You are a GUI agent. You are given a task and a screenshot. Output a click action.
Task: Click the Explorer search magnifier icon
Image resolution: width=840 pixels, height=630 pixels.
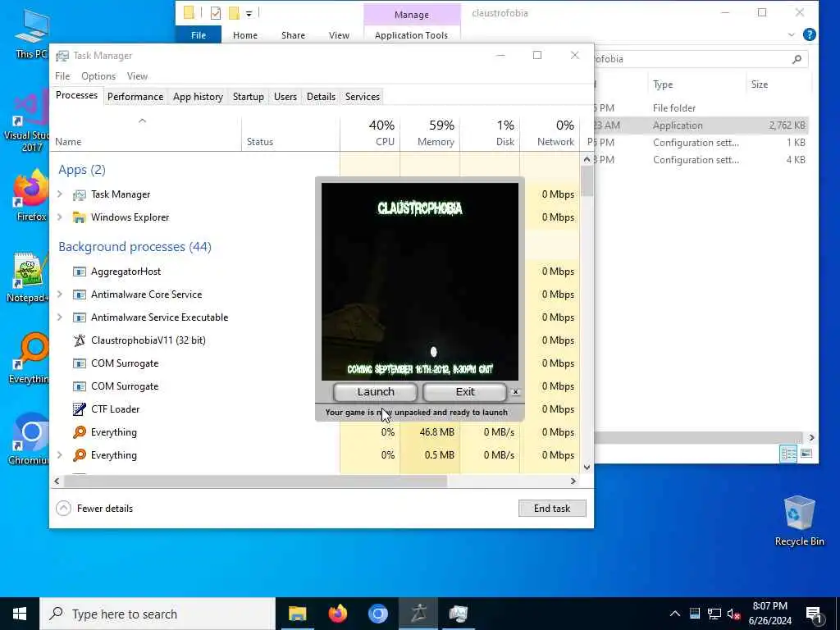(x=797, y=59)
